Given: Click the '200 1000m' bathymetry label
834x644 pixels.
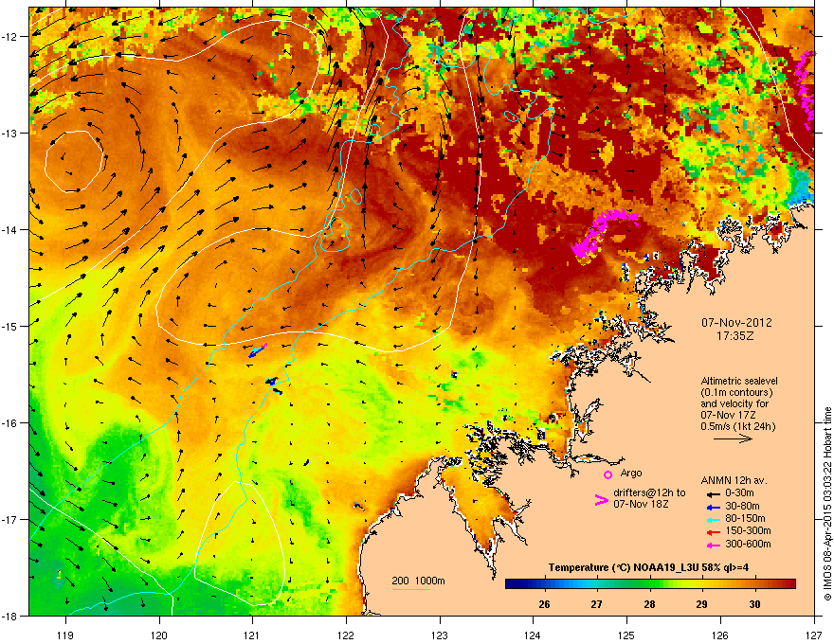Looking at the screenshot, I should [418, 581].
